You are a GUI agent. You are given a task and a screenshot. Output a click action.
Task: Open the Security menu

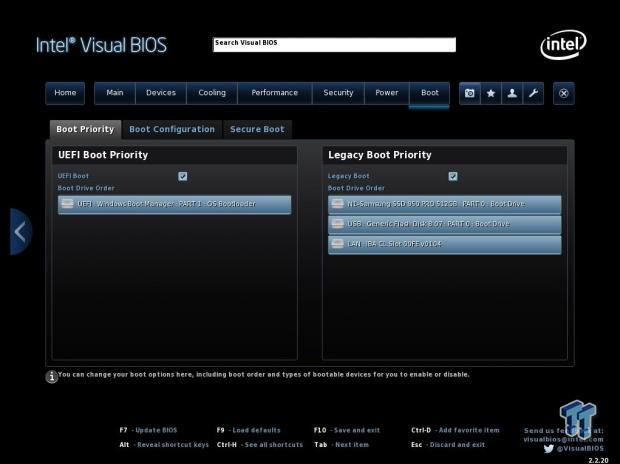338,93
